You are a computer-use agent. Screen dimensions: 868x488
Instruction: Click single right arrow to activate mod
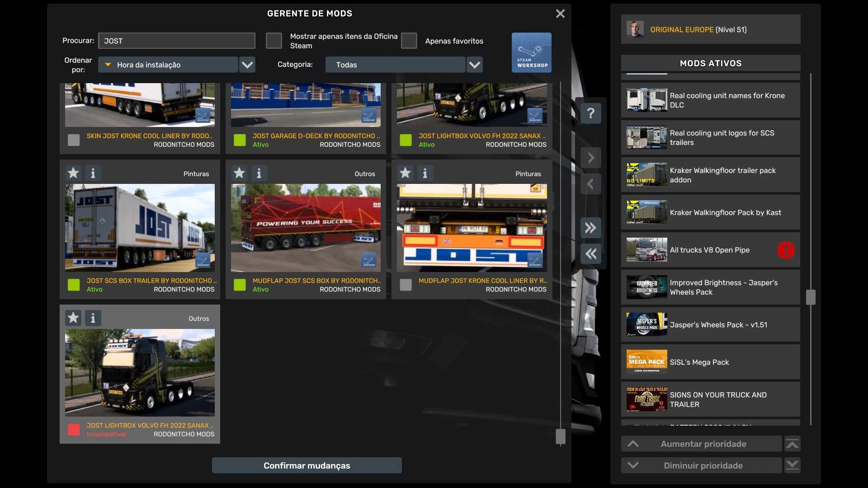[590, 158]
